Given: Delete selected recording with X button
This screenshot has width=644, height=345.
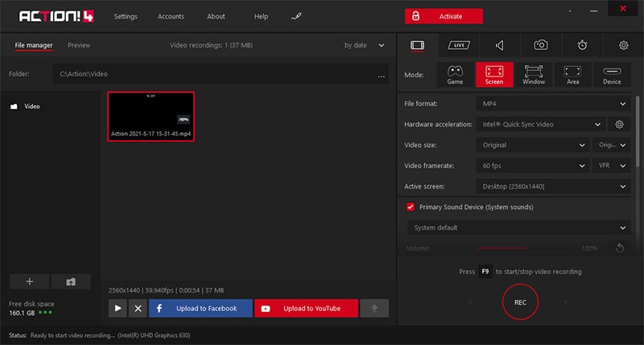Looking at the screenshot, I should (138, 308).
